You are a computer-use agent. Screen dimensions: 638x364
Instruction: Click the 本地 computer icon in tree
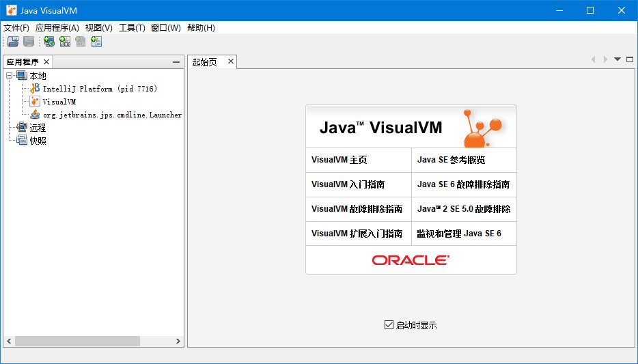coord(22,76)
